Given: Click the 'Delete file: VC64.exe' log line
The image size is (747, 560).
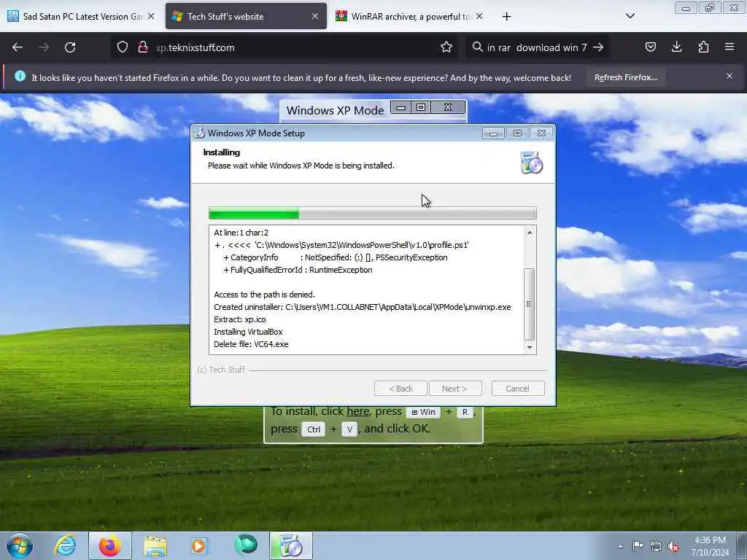Looking at the screenshot, I should coord(251,344).
